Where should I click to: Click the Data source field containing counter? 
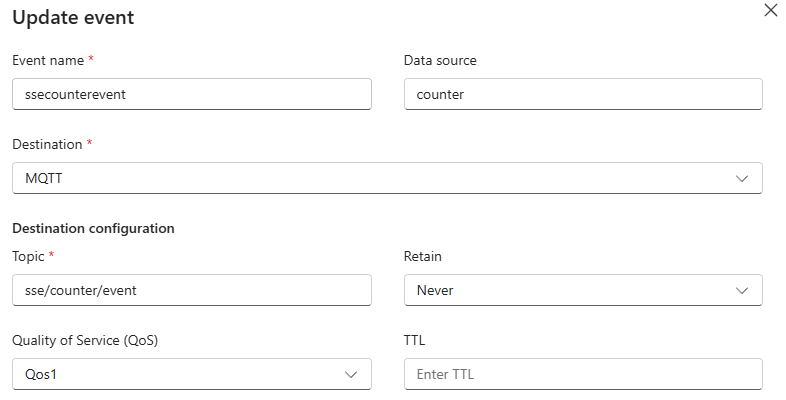pyautogui.click(x=582, y=94)
